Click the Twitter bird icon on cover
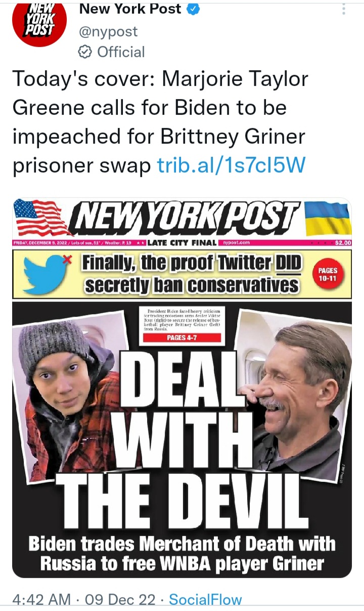This screenshot has height=611, width=364. click(x=47, y=274)
